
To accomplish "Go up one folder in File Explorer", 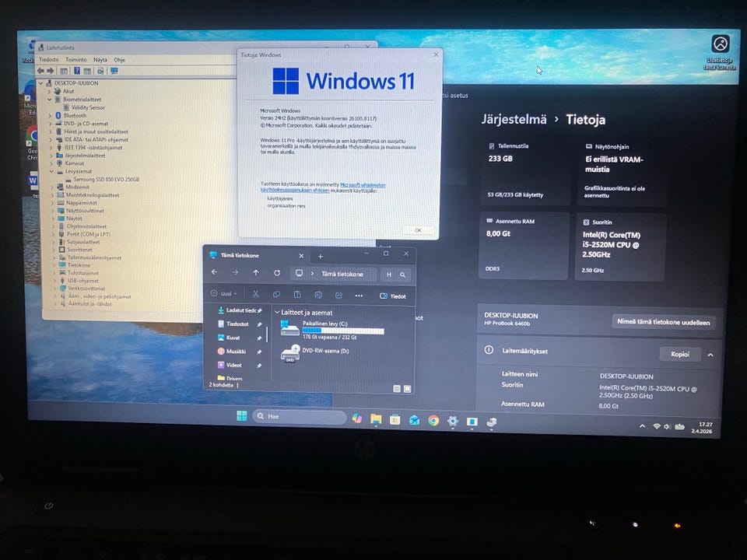I will point(256,272).
